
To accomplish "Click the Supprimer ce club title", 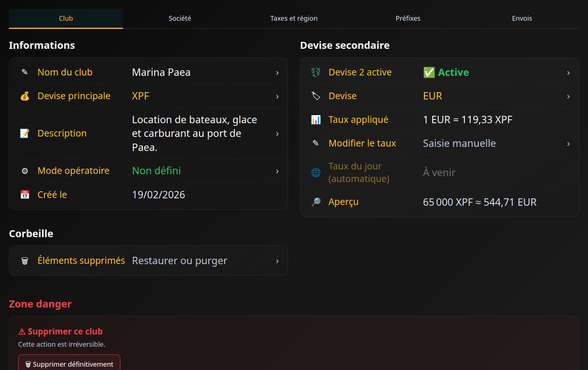I will pos(65,332).
